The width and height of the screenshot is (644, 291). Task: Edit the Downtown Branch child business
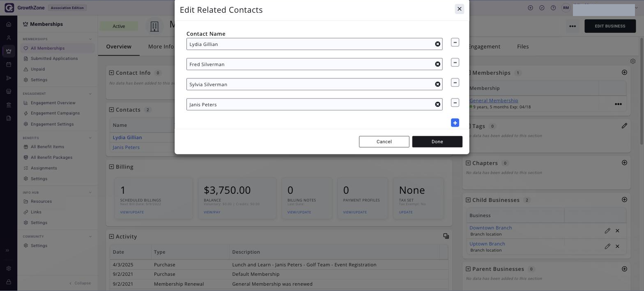point(607,231)
